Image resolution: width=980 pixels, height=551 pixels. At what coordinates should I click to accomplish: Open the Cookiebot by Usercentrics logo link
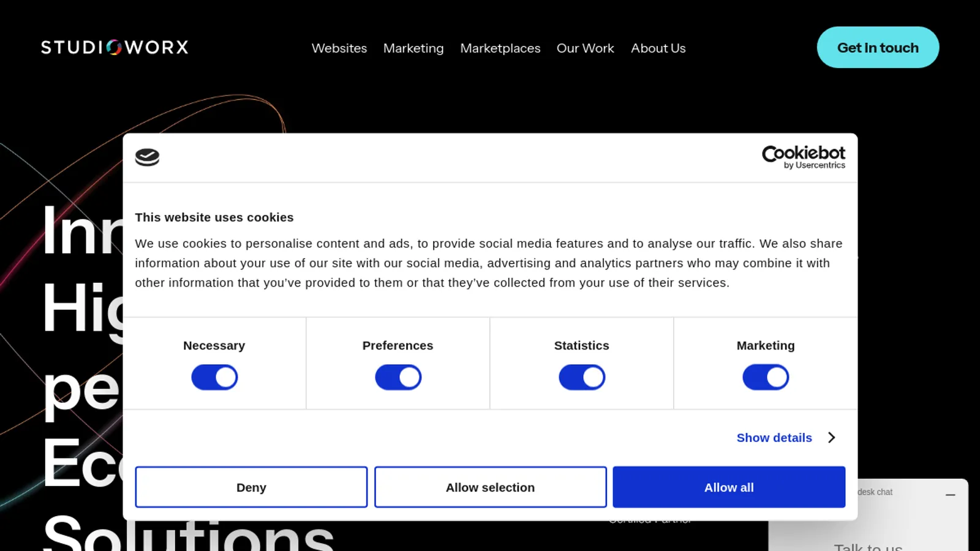click(803, 157)
